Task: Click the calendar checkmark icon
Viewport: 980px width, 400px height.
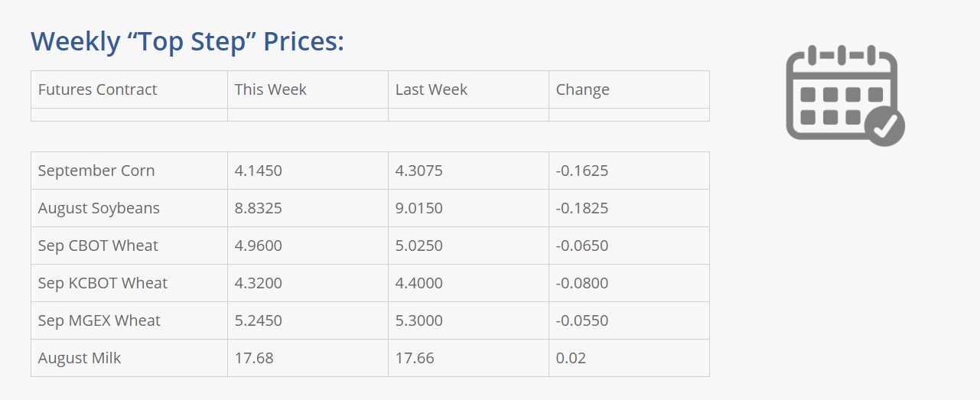Action: tap(845, 96)
